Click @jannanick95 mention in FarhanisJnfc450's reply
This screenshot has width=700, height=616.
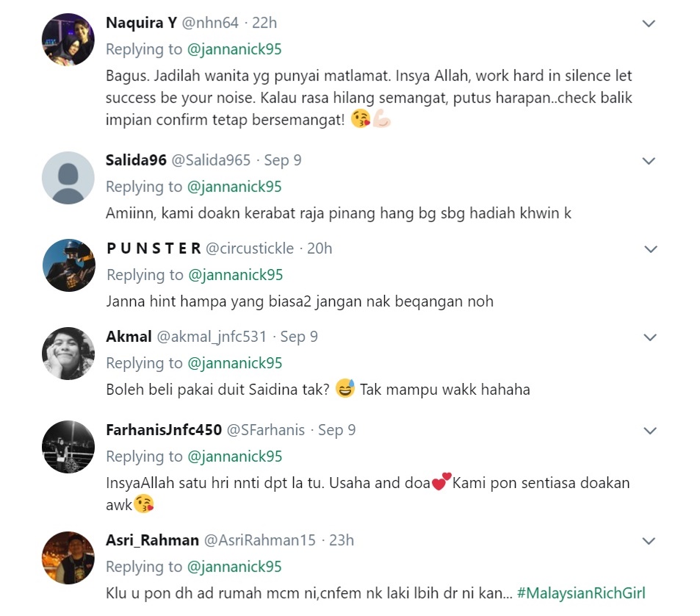[235, 456]
